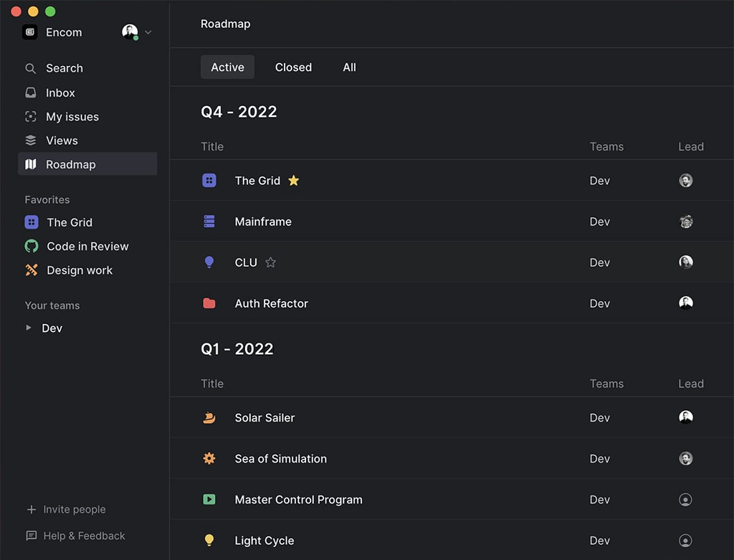734x560 pixels.
Task: Click Dev team cell in CLU row
Action: [600, 262]
